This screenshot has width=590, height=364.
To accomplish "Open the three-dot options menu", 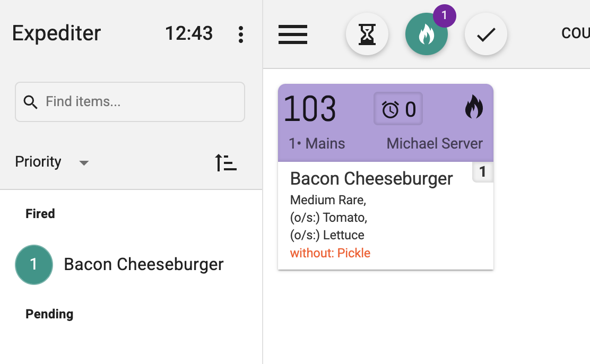I will point(241,34).
